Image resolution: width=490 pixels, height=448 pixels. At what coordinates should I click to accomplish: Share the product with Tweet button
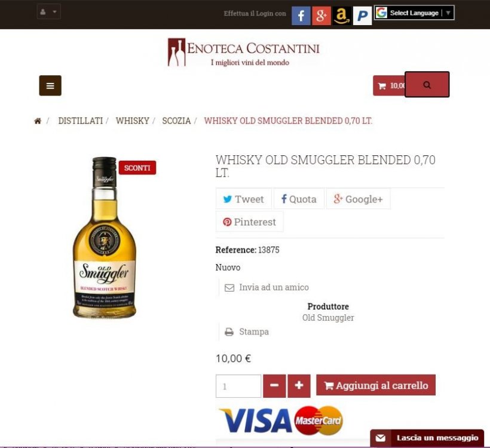pos(243,199)
